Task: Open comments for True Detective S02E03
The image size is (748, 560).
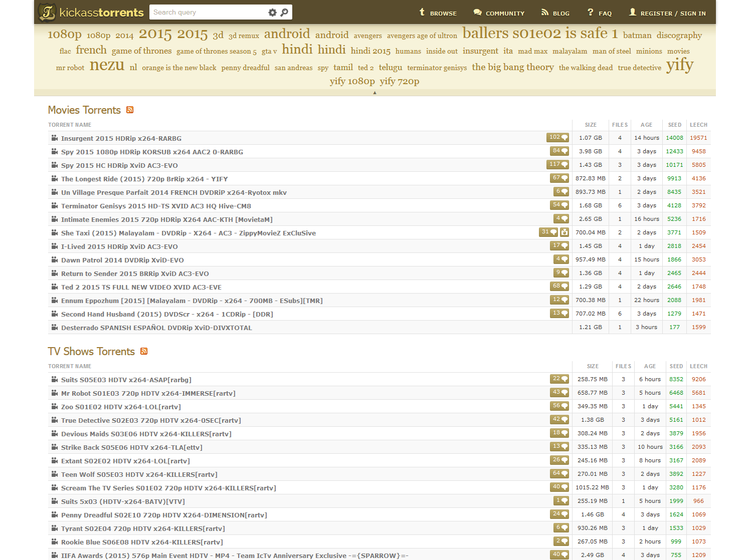Action: 559,419
